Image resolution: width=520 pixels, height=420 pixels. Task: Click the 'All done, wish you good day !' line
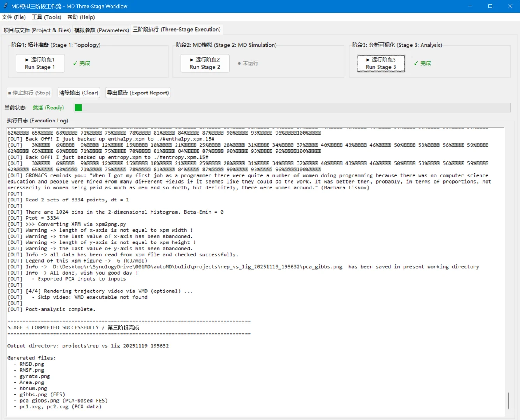click(73, 273)
